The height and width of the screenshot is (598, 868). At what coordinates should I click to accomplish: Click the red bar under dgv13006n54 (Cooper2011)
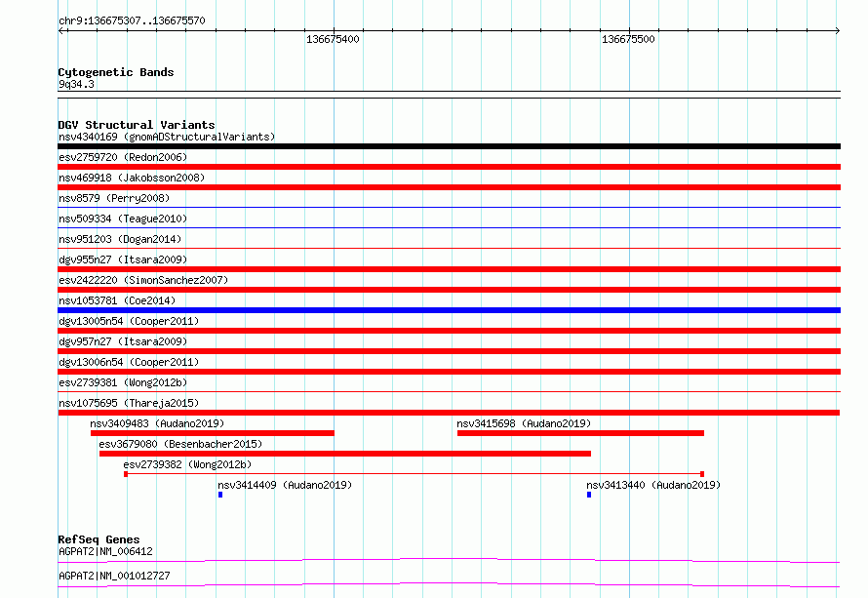[449, 372]
